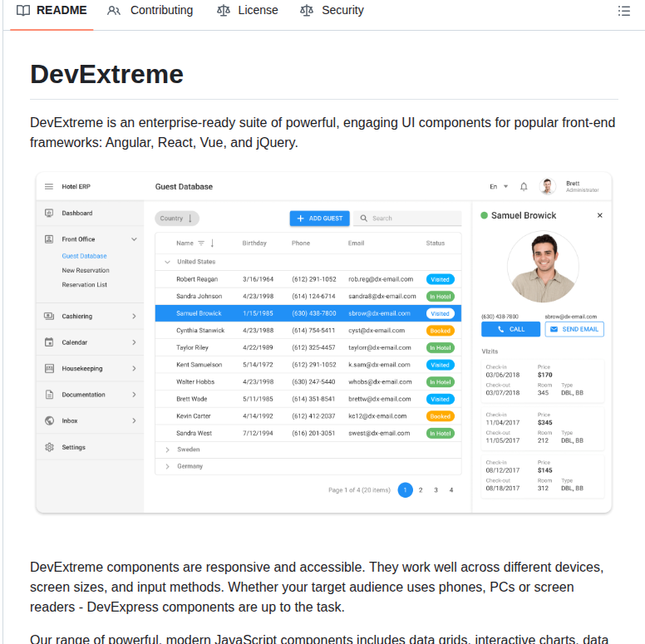Switch to the Contributing tab
This screenshot has width=645, height=644.
pyautogui.click(x=150, y=10)
